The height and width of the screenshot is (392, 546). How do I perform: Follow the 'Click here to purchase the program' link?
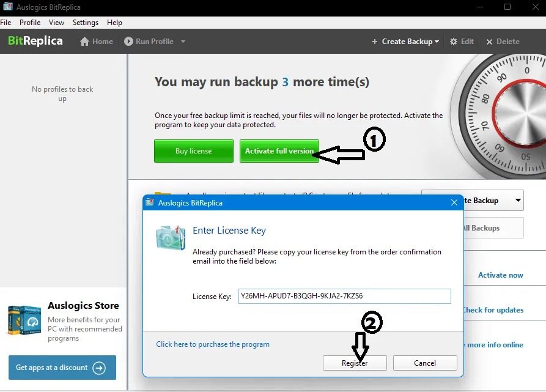(x=213, y=344)
